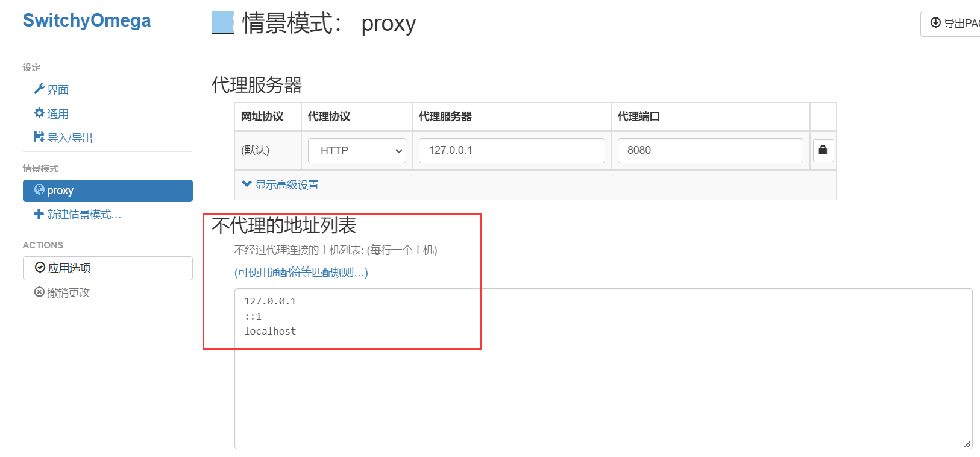Click the gear icon beside 通用
The image size is (980, 457).
click(x=39, y=113)
